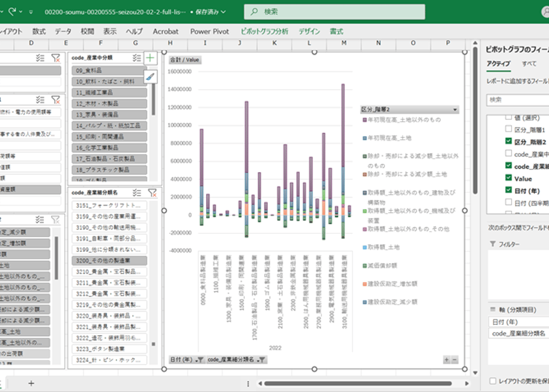Toggle multi-select on the code_産業細分類名 slicer
Image resolution: width=549 pixels, height=392 pixels.
coord(137,192)
